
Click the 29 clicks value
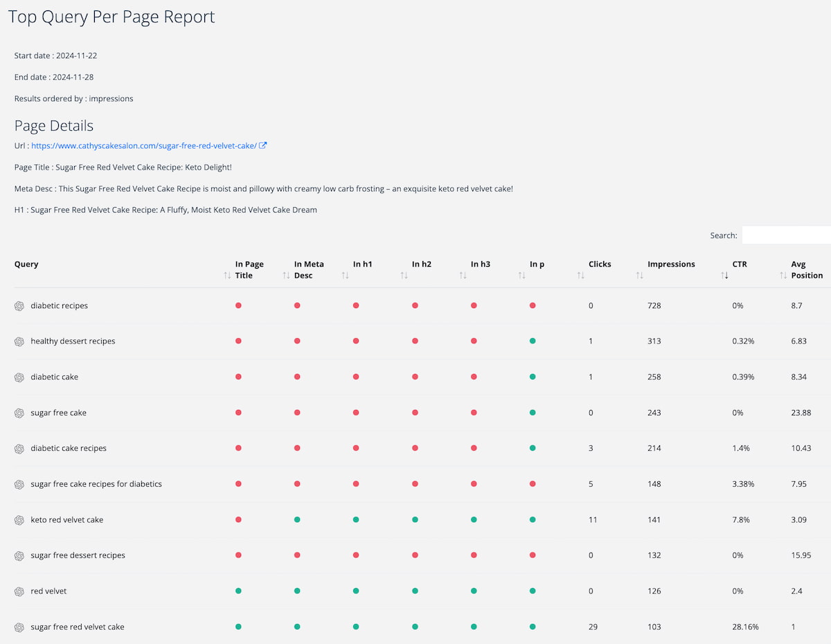pyautogui.click(x=593, y=627)
